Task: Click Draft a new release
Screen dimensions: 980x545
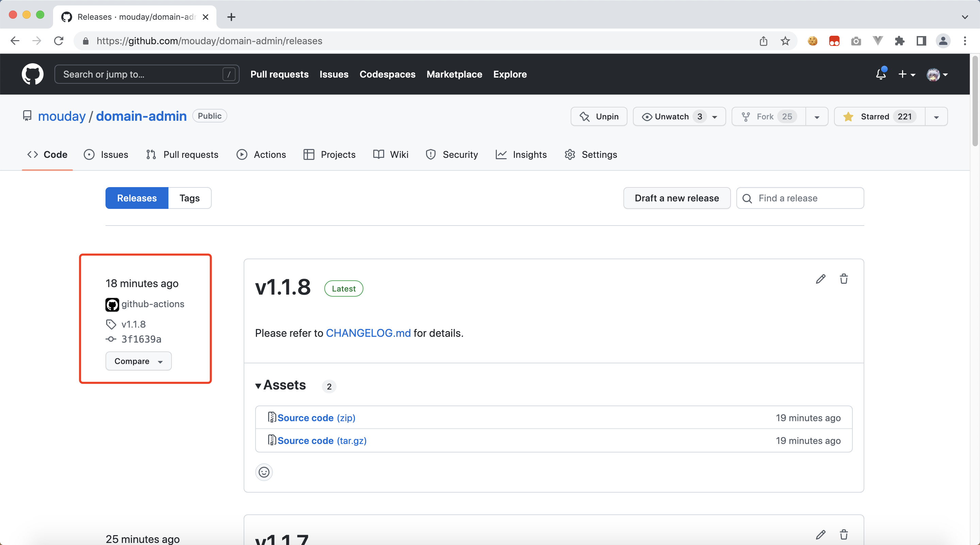Action: 677,198
